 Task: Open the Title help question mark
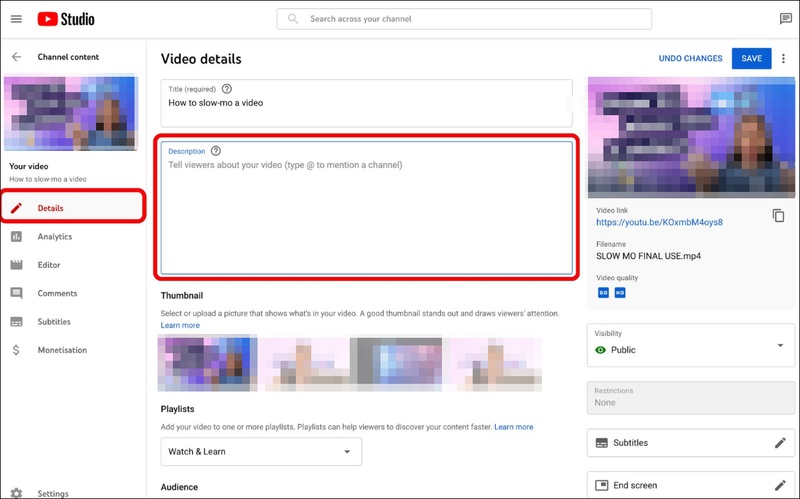click(x=227, y=89)
